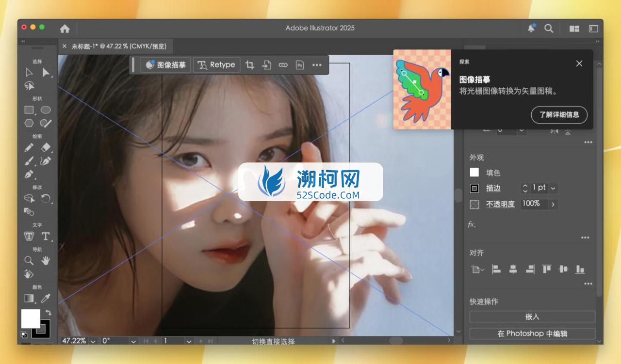Select the Lasso selection tool

coord(29,86)
